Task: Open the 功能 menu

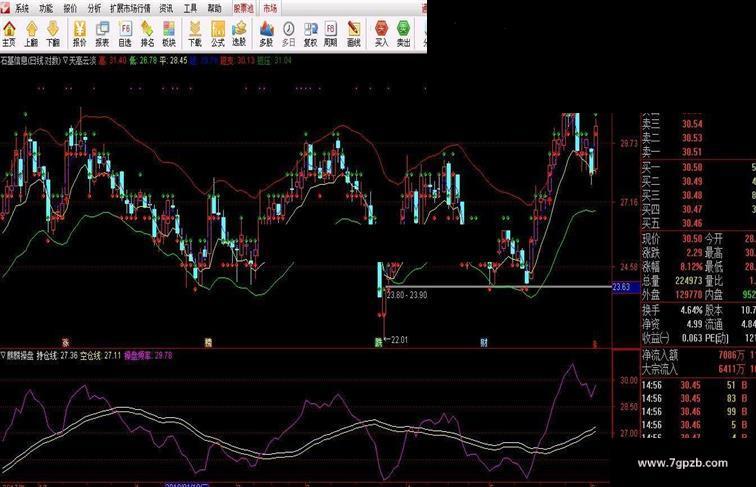Action: coord(46,8)
